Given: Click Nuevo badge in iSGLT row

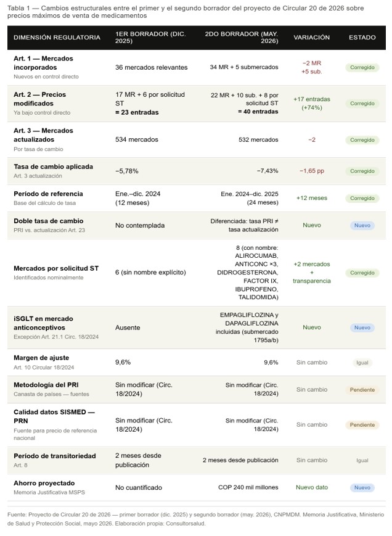Looking at the screenshot, I should coord(362,328).
